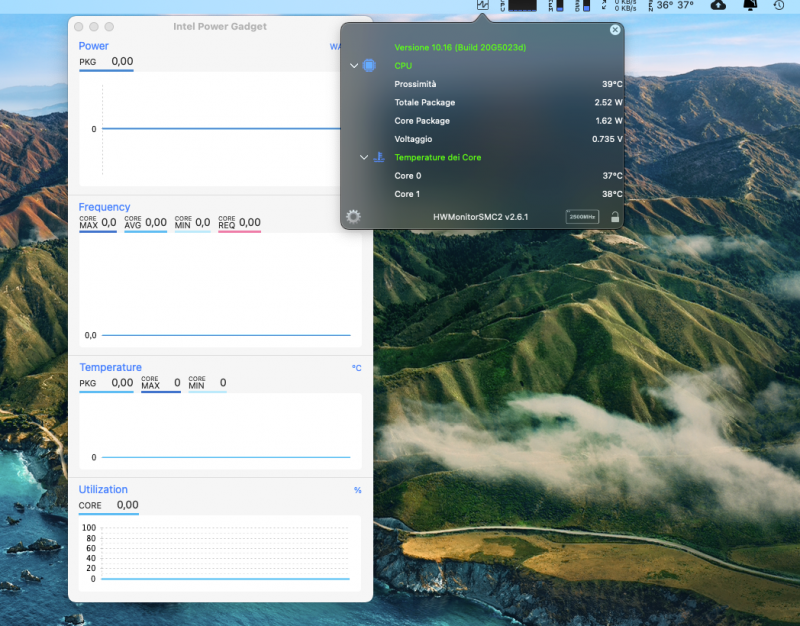Collapse the Temperature dei Core section
The image size is (800, 626).
[364, 157]
